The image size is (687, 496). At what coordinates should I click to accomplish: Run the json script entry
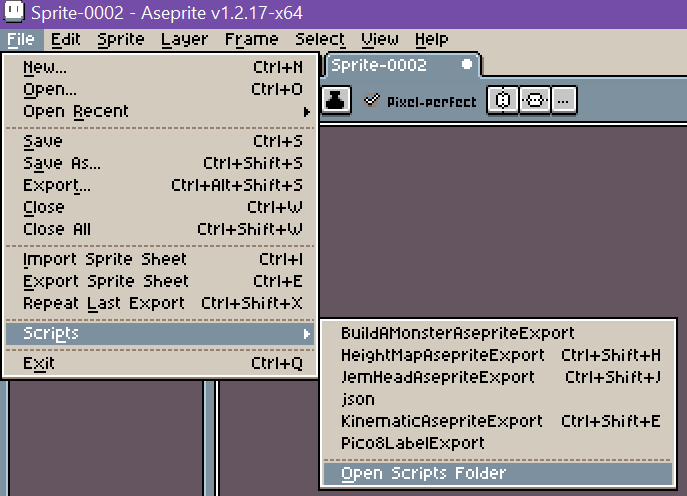coord(498,399)
